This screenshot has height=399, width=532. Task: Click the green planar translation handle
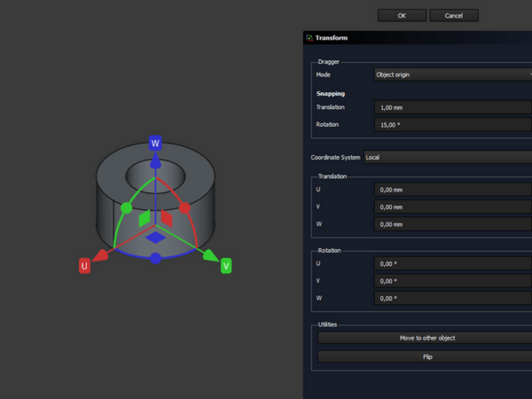[x=144, y=218]
